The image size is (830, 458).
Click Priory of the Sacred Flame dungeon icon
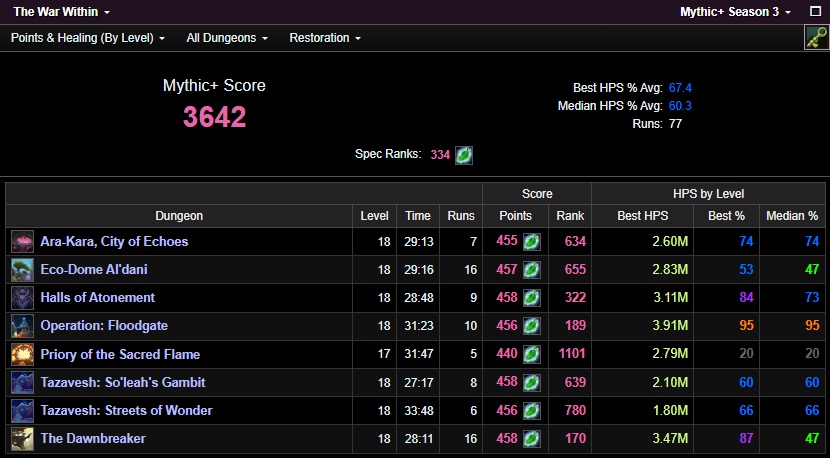click(x=22, y=354)
